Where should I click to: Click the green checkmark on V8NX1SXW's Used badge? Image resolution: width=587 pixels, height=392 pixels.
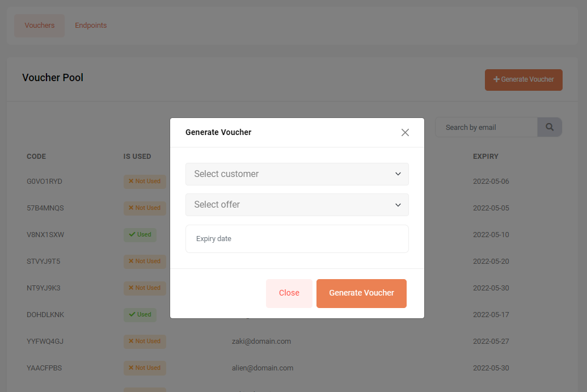coord(132,234)
